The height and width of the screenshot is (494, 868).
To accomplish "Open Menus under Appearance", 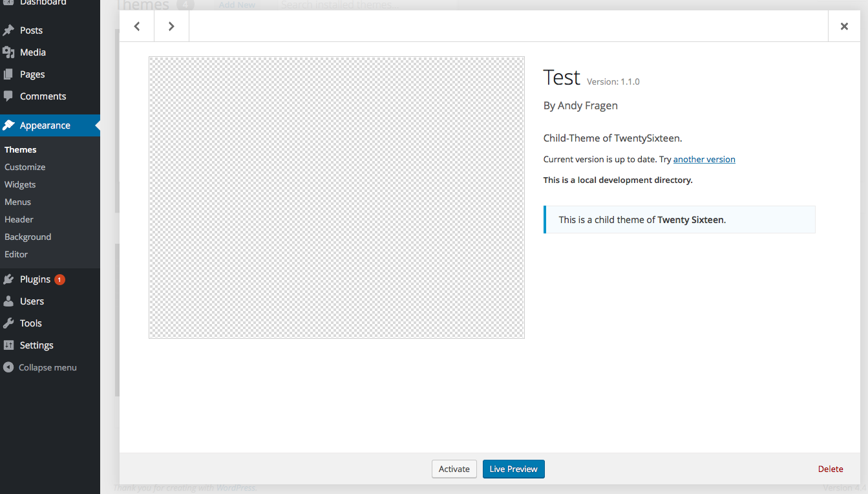I will (18, 202).
